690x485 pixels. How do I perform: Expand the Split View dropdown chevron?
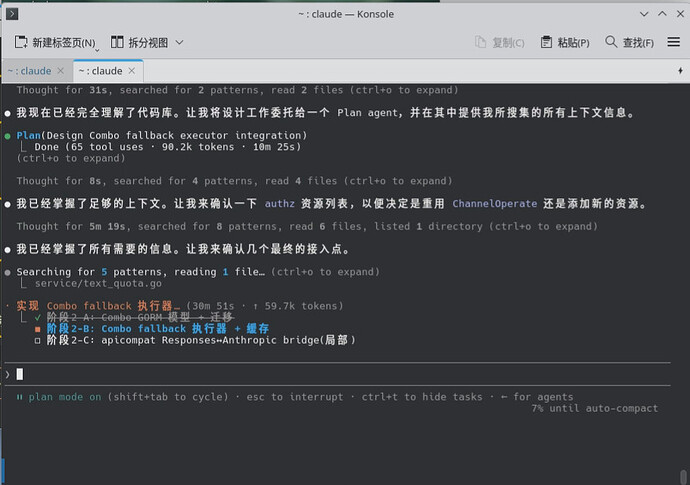tap(179, 42)
